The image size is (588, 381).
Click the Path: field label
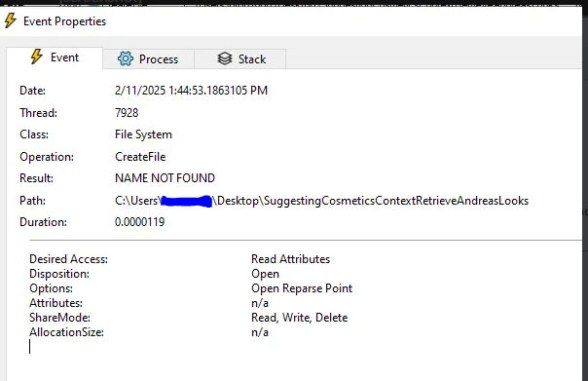click(x=33, y=201)
